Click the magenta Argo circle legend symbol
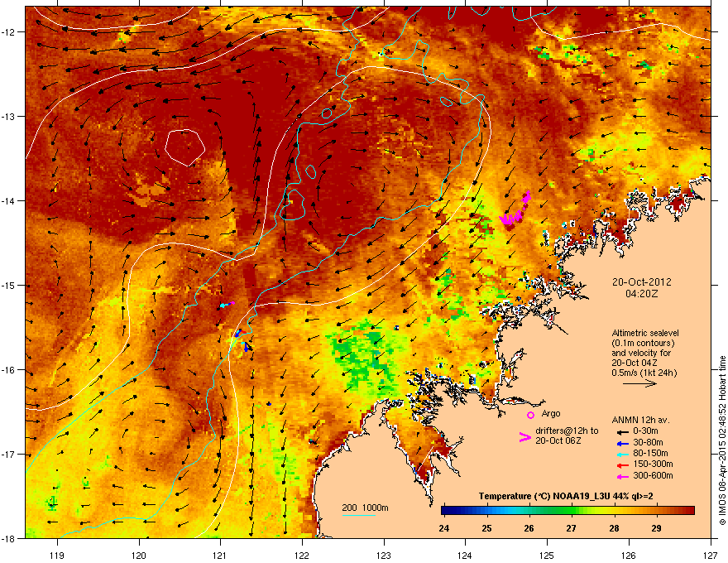This screenshot has height=563, width=728. point(530,415)
